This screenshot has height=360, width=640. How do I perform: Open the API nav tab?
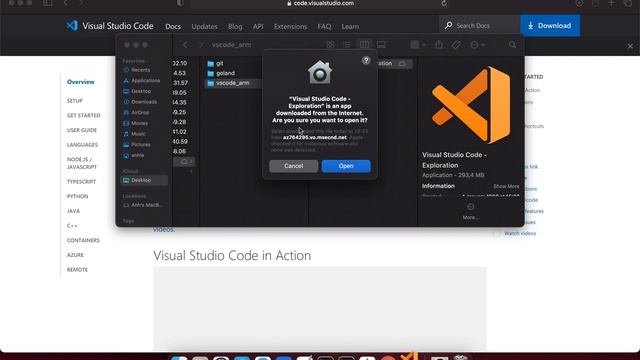[258, 27]
